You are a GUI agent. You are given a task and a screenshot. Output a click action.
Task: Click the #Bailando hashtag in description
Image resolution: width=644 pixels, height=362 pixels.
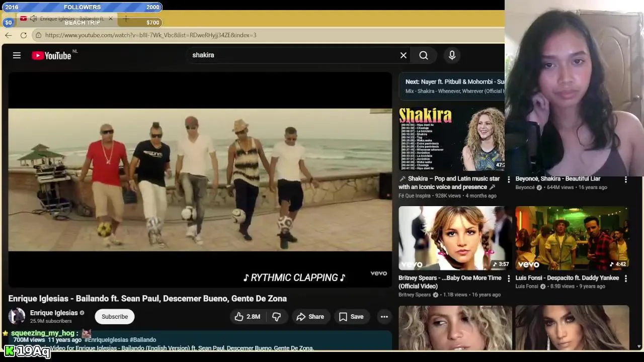pos(143,340)
